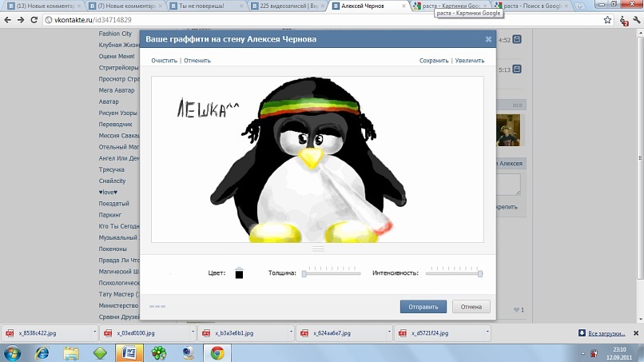Click the Chrome extension icon with badge
The image size is (644, 362).
624,20
